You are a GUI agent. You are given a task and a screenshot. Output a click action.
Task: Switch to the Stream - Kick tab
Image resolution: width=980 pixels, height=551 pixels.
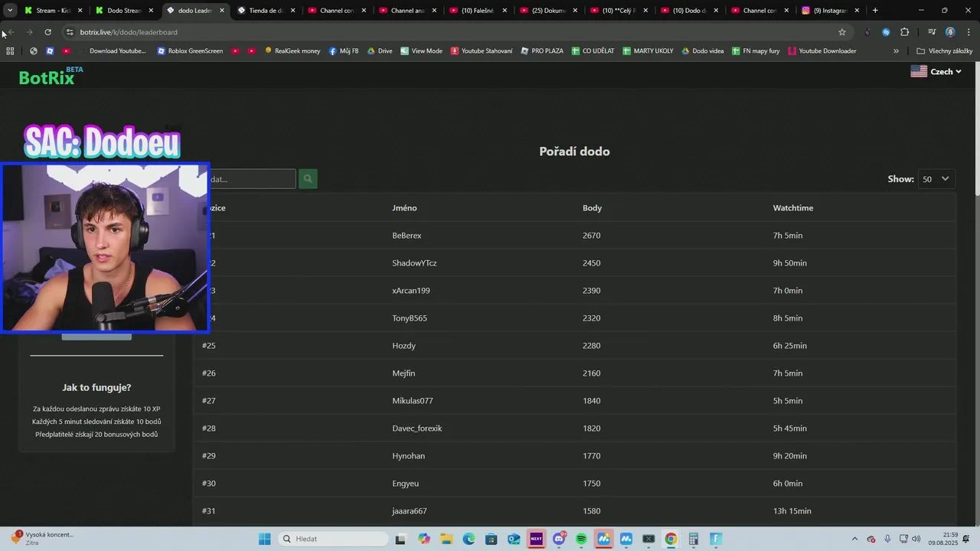(54, 11)
